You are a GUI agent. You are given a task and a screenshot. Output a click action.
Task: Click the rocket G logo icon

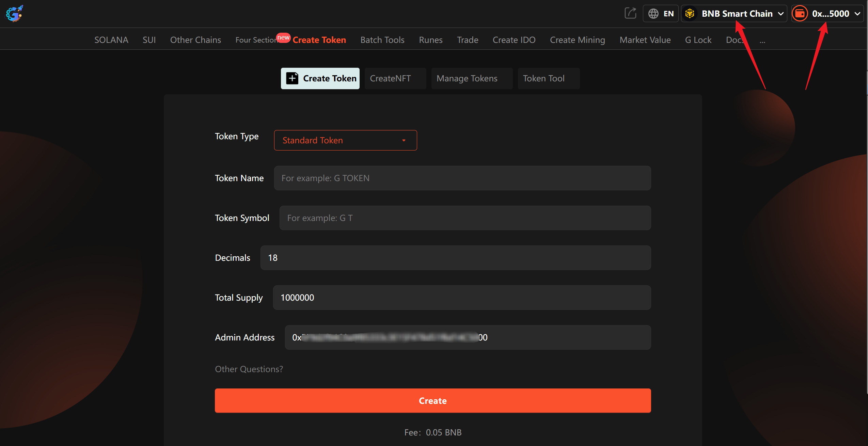click(x=14, y=14)
